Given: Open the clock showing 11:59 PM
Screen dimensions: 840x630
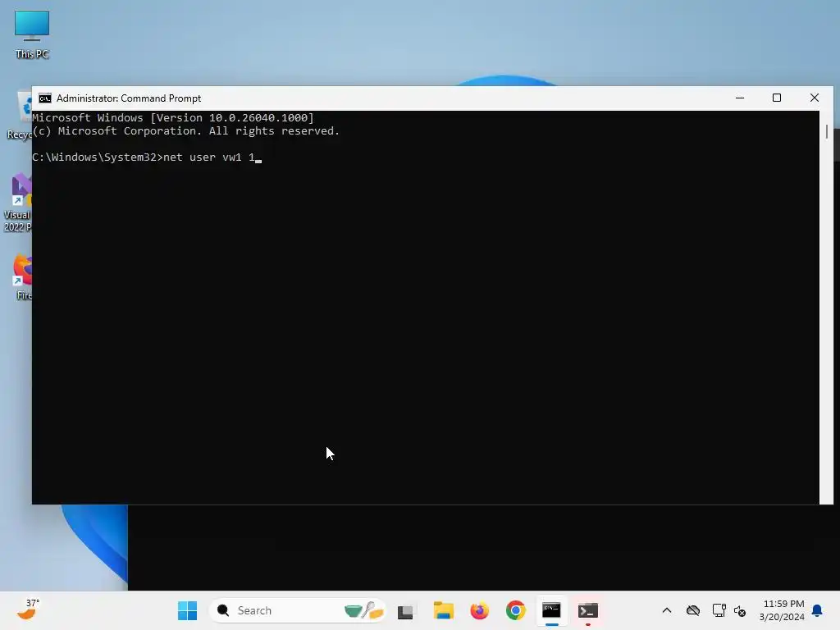Looking at the screenshot, I should pos(782,610).
